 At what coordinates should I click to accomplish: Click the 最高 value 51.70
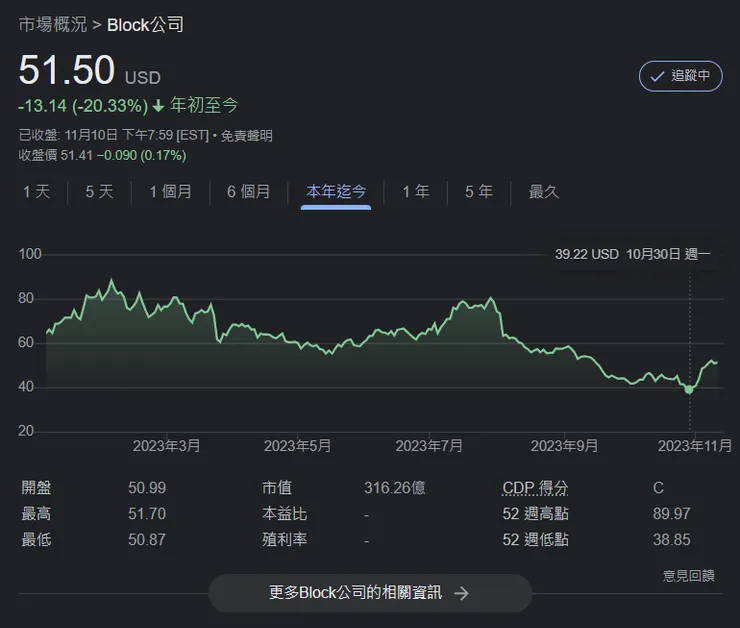pos(147,513)
